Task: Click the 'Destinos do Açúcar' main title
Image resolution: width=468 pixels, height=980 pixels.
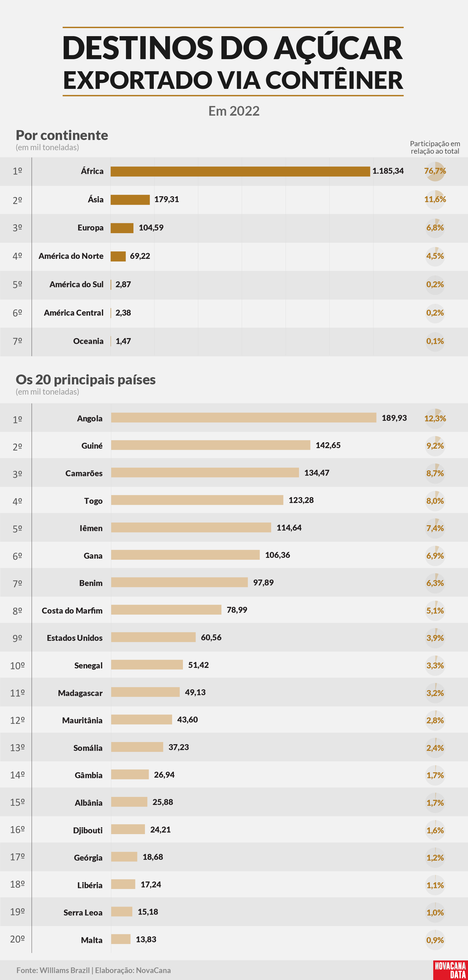Action: click(x=233, y=48)
